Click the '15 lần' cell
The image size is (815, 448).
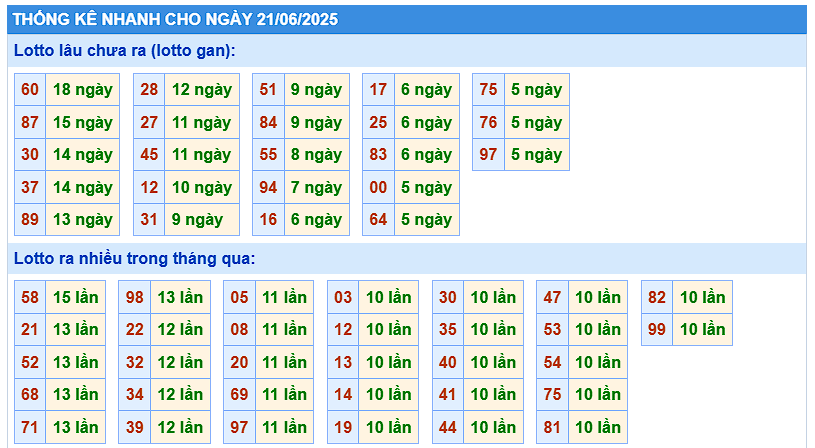click(76, 297)
